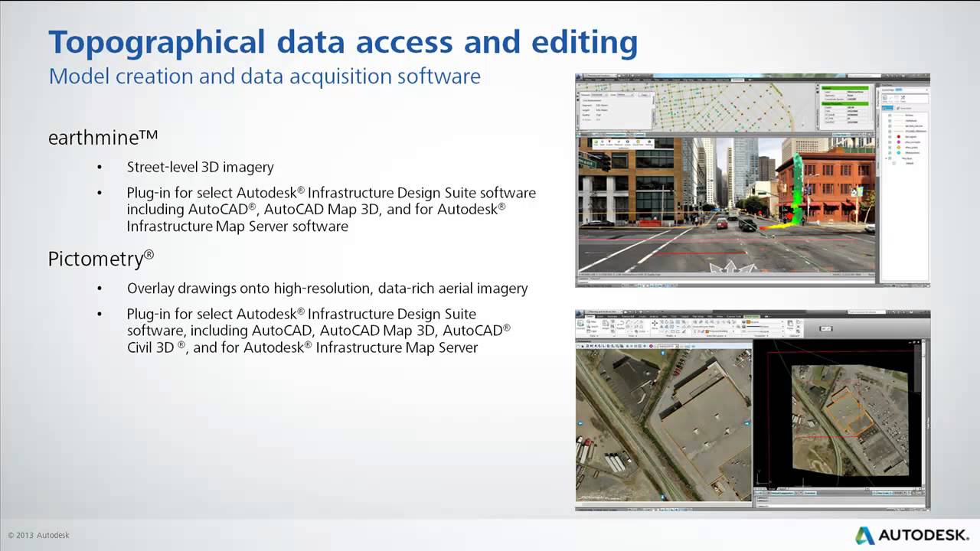Pan down using Pictometry's bottom arrow

tap(663, 496)
